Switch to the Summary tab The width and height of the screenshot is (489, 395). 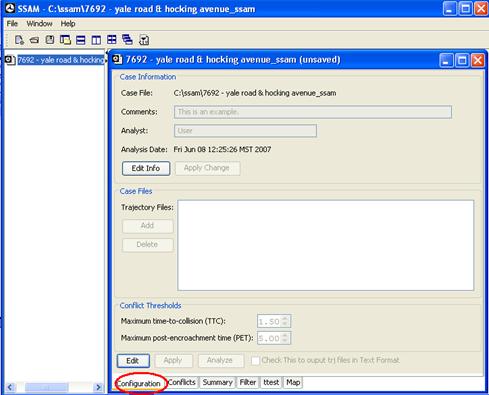tap(218, 382)
